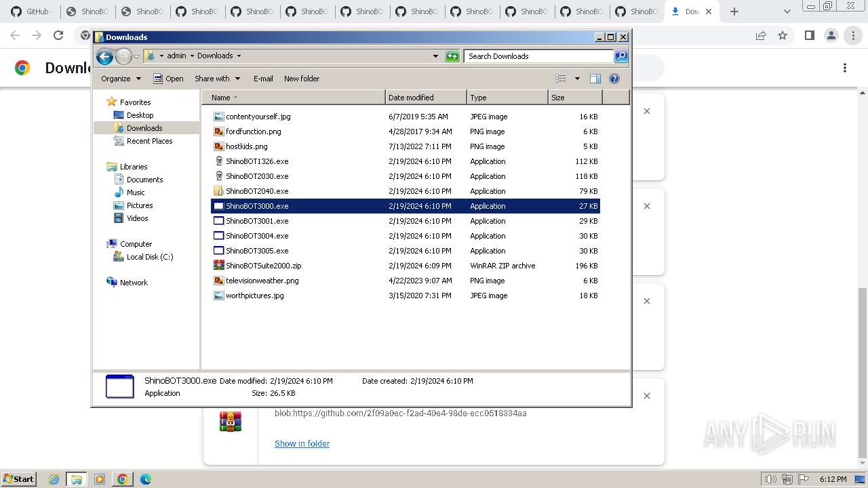Image resolution: width=868 pixels, height=488 pixels.
Task: Select Recent Places in the navigation pane
Action: click(149, 141)
